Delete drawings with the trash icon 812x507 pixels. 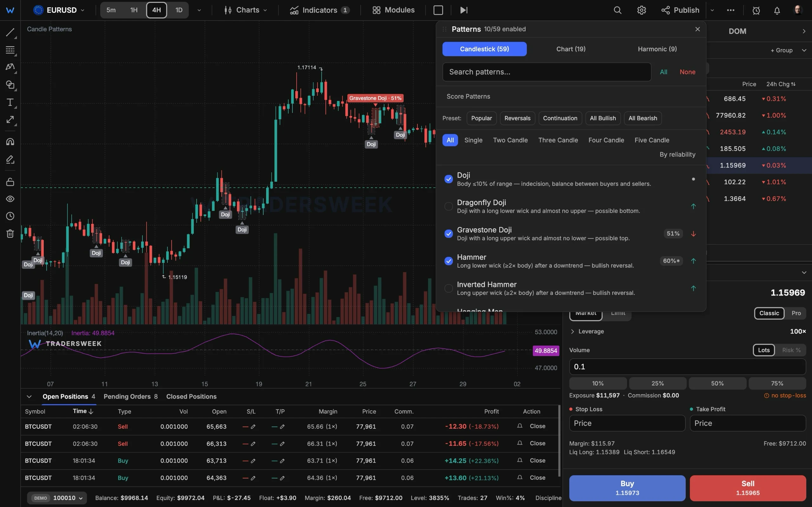tap(10, 233)
